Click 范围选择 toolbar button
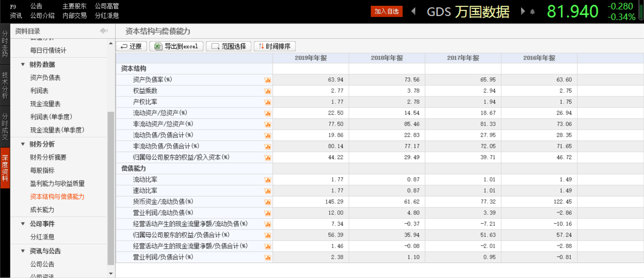The image size is (644, 278). (229, 46)
